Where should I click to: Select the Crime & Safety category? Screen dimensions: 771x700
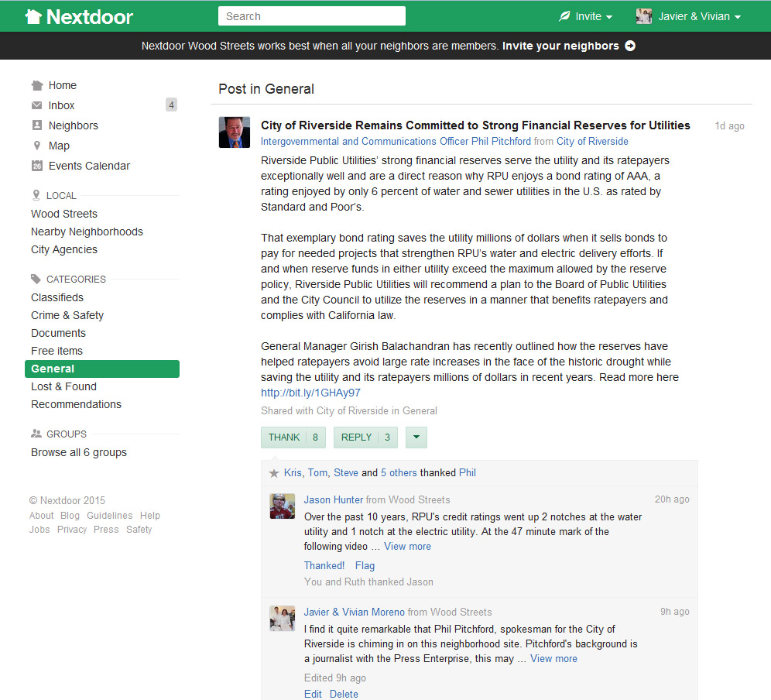pos(67,315)
